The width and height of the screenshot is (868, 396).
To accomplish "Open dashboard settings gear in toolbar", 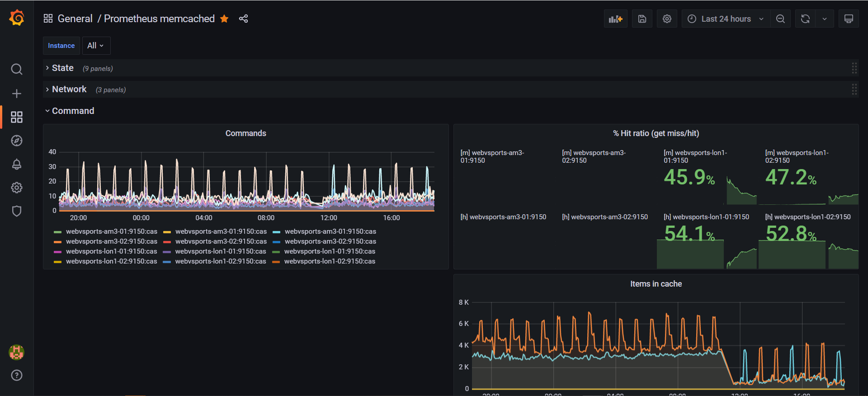I will point(667,19).
